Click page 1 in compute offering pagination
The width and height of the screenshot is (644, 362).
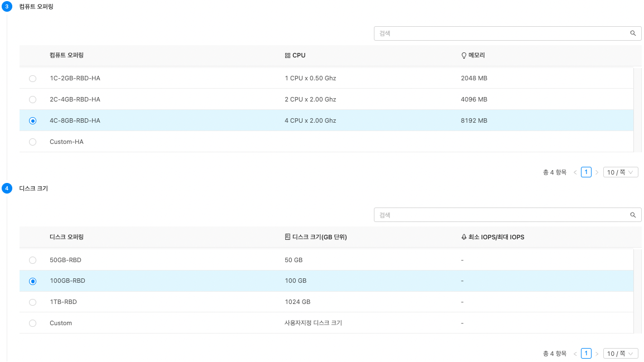586,172
